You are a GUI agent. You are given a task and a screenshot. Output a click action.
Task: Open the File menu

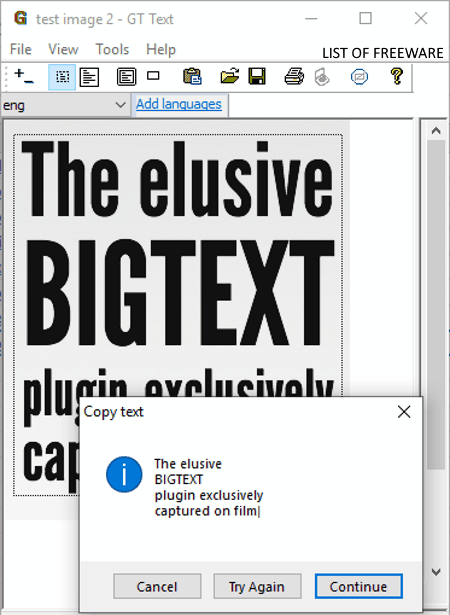coord(20,49)
